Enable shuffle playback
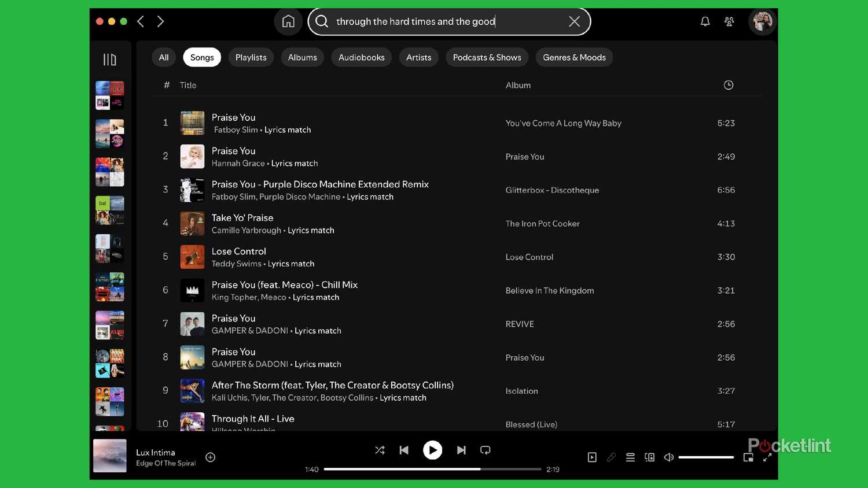This screenshot has height=488, width=868. (380, 449)
